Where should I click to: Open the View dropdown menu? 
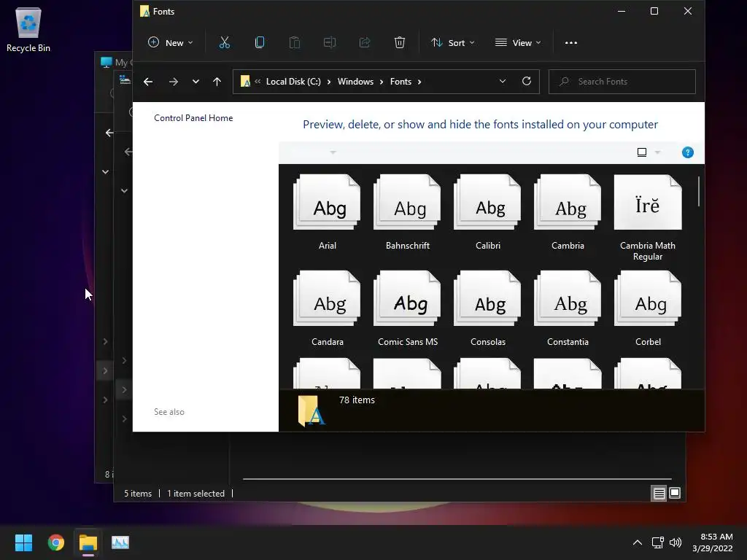click(x=518, y=43)
